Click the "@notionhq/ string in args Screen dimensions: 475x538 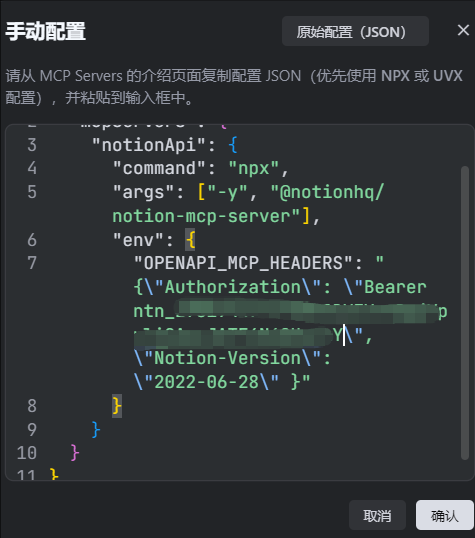click(327, 192)
